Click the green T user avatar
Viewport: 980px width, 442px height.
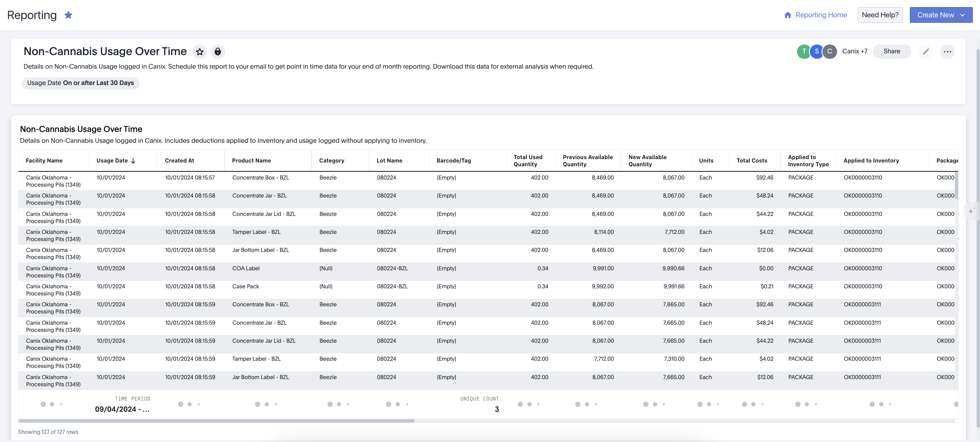(803, 51)
